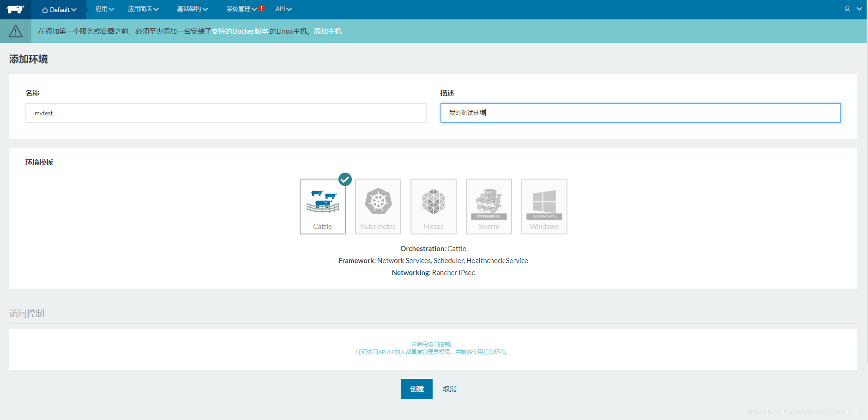Click the 添加环境 page title
The height and width of the screenshot is (420, 868).
coord(29,59)
